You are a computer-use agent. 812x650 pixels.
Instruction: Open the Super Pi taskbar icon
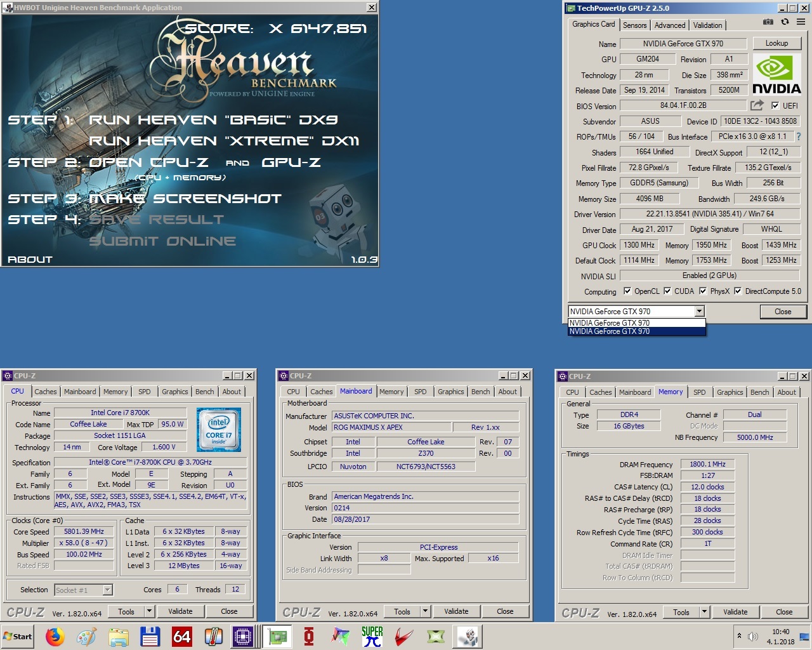tap(372, 636)
